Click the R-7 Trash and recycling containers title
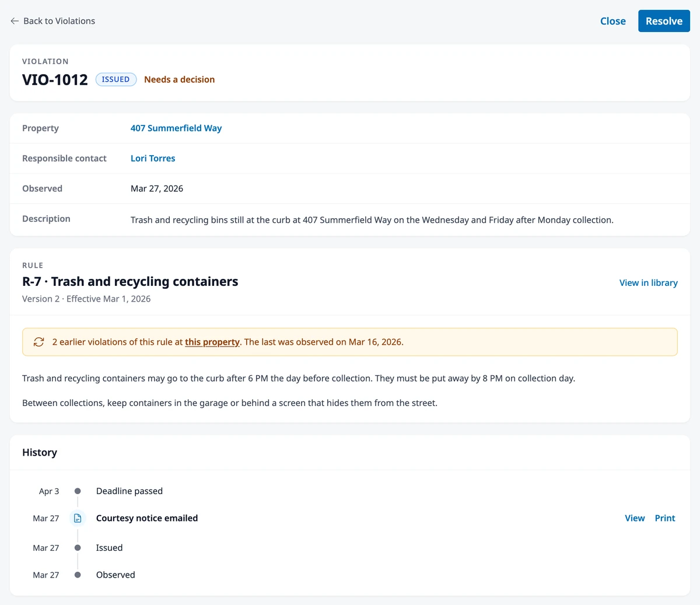700x605 pixels. click(130, 281)
